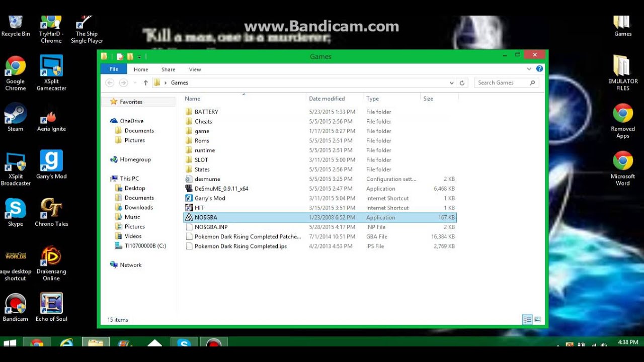Launch Bandicam desktop icon
This screenshot has width=644, height=362.
pyautogui.click(x=16, y=307)
